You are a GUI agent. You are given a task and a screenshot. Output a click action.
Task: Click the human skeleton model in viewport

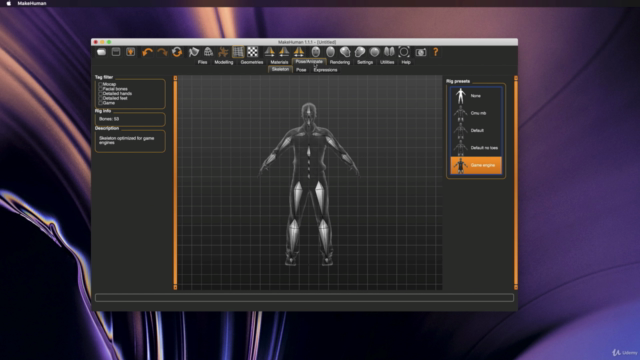(309, 184)
